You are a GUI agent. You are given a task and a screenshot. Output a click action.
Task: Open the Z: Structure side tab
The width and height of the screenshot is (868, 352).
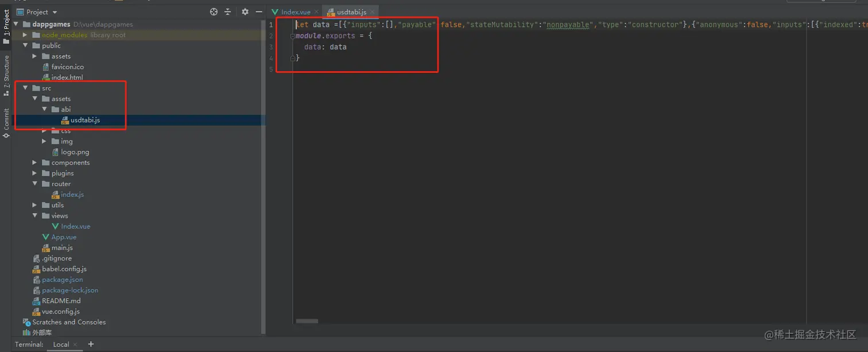tap(6, 75)
